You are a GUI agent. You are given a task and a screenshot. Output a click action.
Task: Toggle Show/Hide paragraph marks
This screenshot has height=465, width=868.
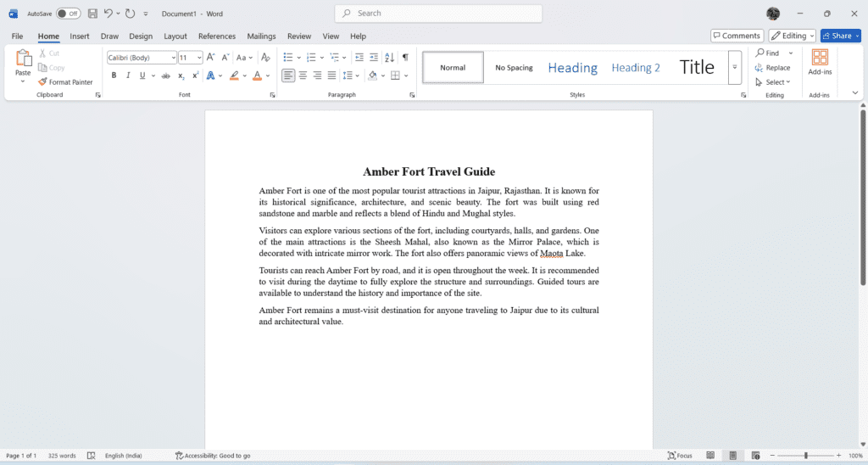pyautogui.click(x=405, y=57)
